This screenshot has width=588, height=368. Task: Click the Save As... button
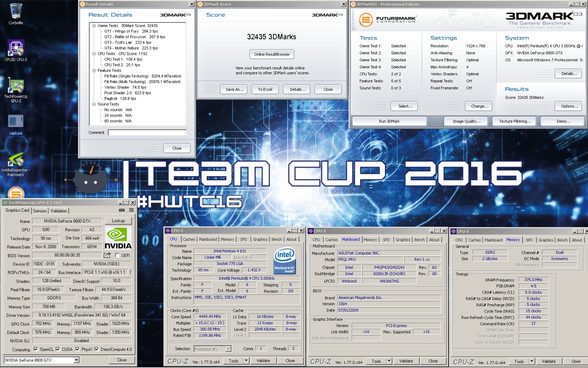(234, 89)
